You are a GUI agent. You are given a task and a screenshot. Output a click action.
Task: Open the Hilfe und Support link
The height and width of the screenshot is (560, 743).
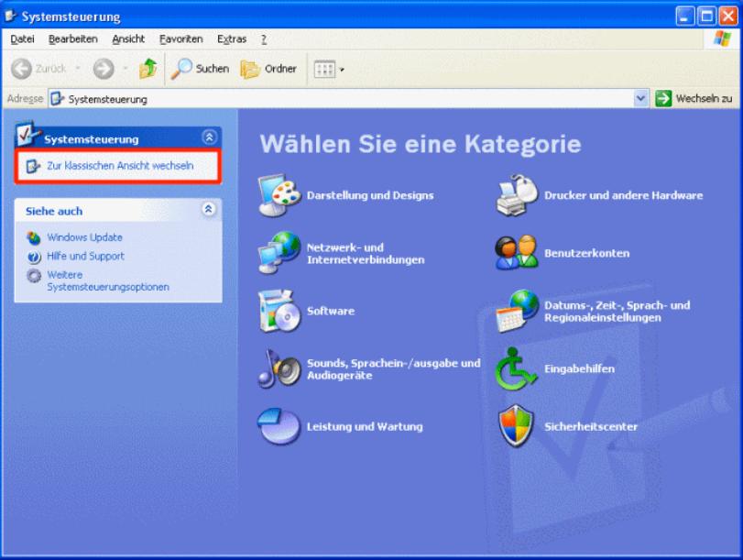(x=85, y=256)
